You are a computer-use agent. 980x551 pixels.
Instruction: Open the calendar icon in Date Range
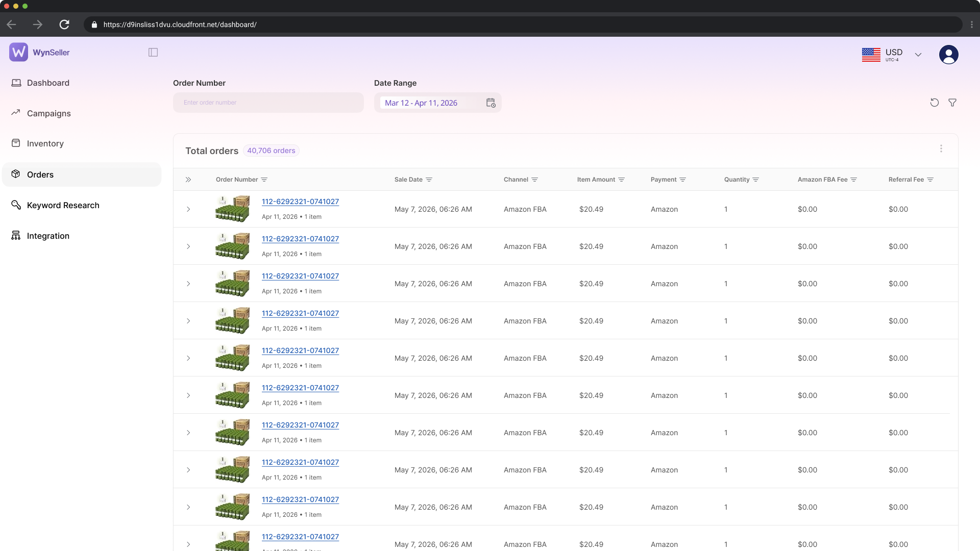pyautogui.click(x=491, y=103)
